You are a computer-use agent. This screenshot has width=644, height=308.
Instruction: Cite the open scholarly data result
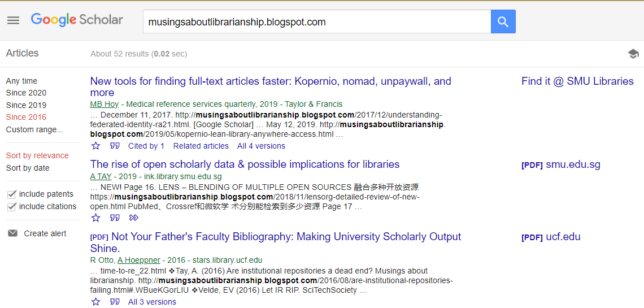point(115,218)
